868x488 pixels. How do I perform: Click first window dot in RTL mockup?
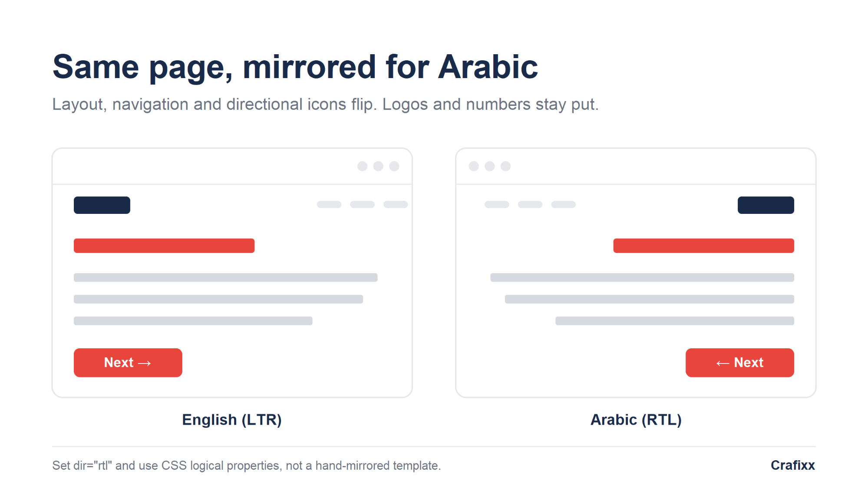coord(474,166)
